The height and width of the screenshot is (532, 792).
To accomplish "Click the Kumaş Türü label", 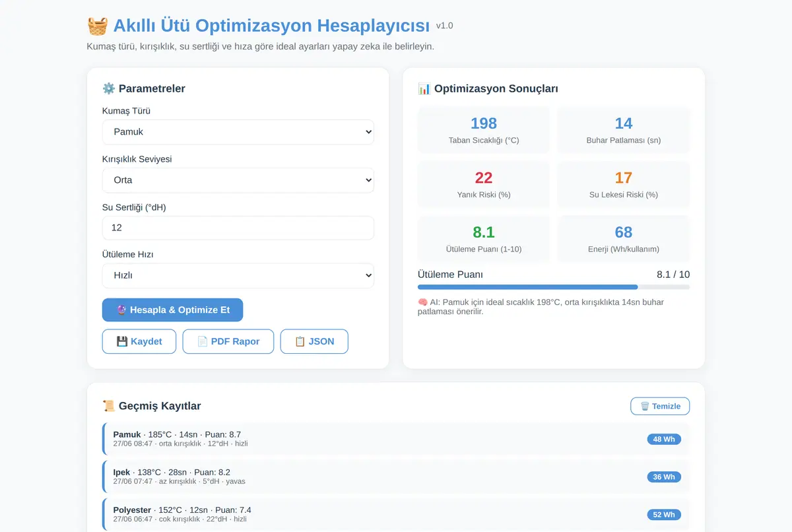I will pyautogui.click(x=126, y=111).
